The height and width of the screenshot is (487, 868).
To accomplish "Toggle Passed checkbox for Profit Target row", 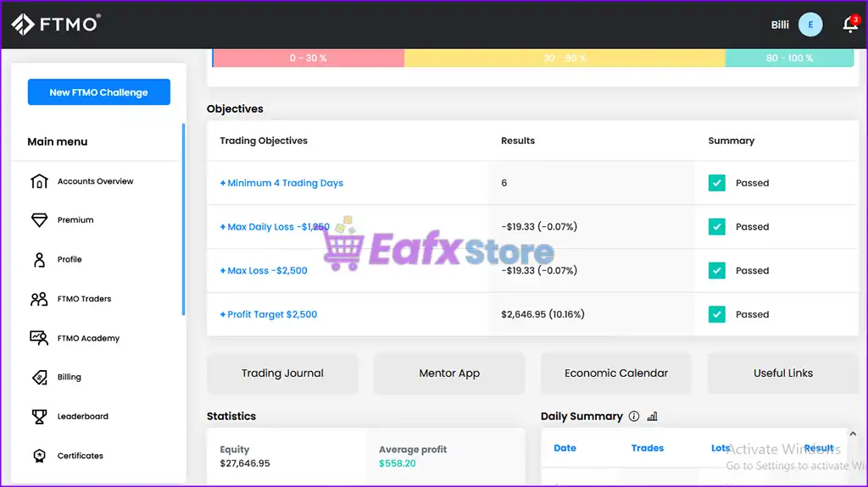I will coord(717,313).
